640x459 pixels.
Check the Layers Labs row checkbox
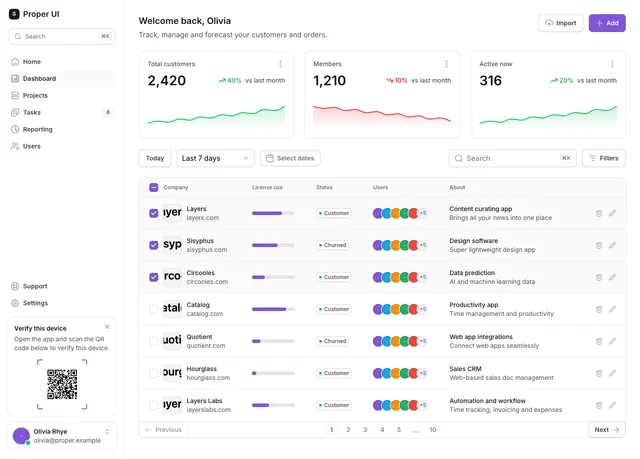[x=153, y=405]
